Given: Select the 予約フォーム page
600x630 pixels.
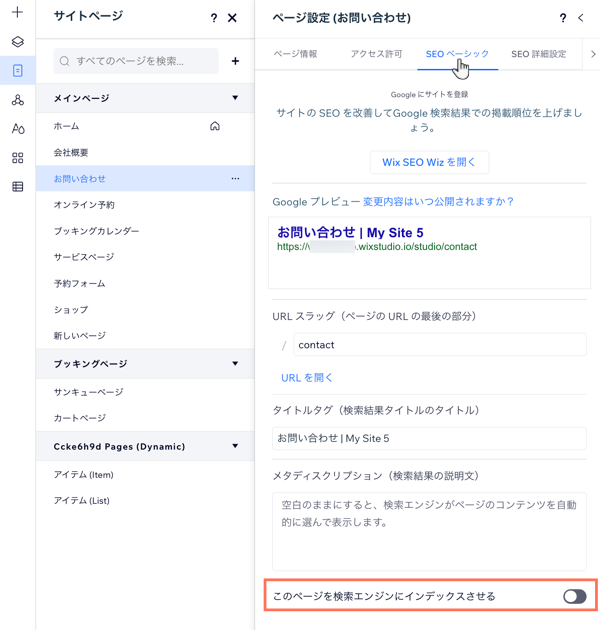Looking at the screenshot, I should point(145,284).
